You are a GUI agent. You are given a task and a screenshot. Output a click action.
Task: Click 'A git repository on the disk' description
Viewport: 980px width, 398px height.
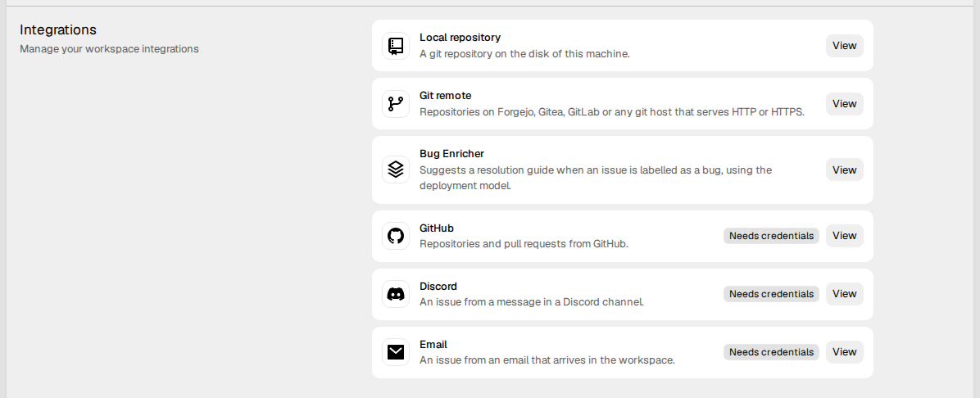point(524,54)
